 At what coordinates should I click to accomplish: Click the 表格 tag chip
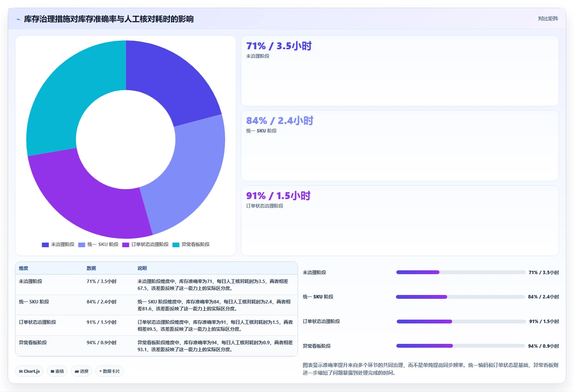[57, 371]
